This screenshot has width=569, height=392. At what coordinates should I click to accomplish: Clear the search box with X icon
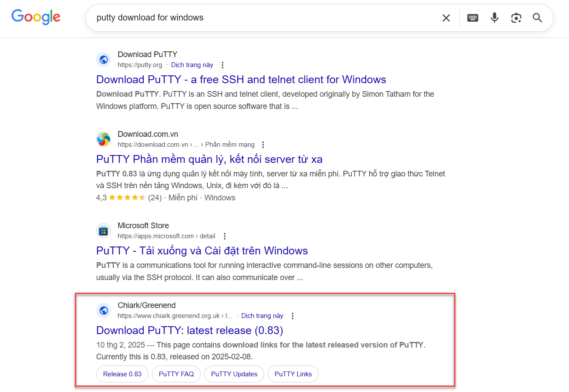[446, 18]
